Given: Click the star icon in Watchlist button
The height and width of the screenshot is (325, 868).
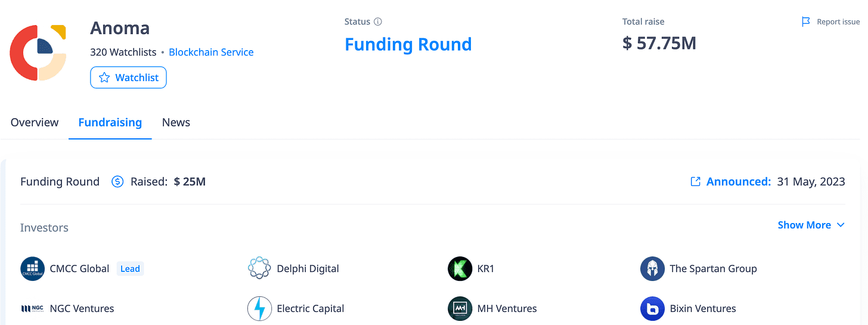Looking at the screenshot, I should click(104, 78).
